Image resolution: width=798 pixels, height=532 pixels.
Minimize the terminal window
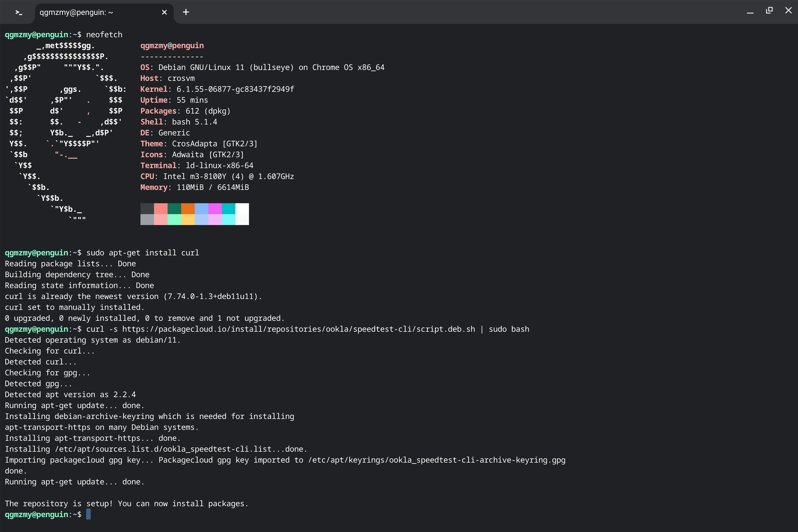pos(750,12)
